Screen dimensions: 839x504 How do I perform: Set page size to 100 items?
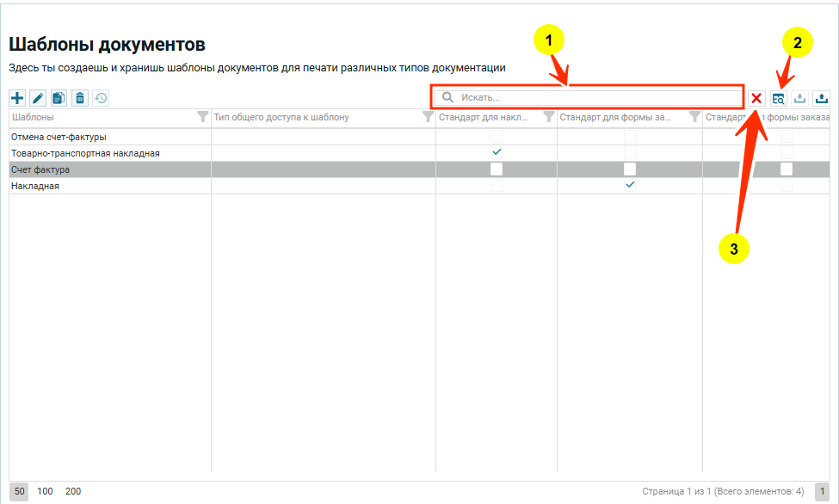coord(45,491)
